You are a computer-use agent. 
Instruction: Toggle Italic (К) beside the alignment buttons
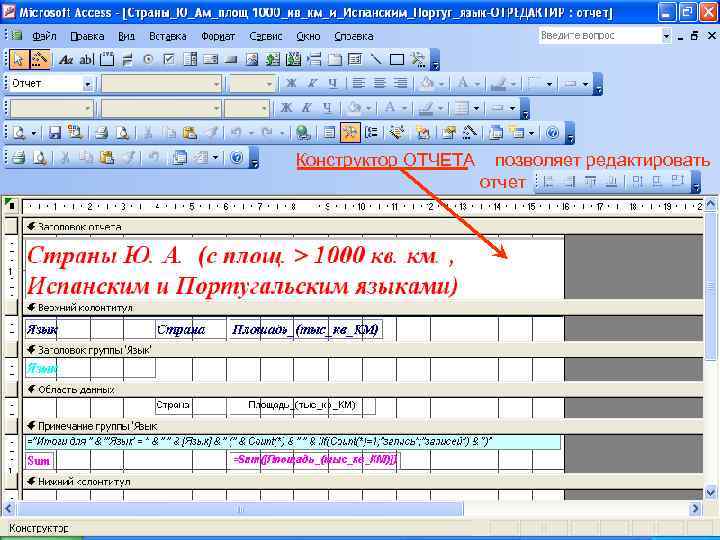pyautogui.click(x=312, y=84)
